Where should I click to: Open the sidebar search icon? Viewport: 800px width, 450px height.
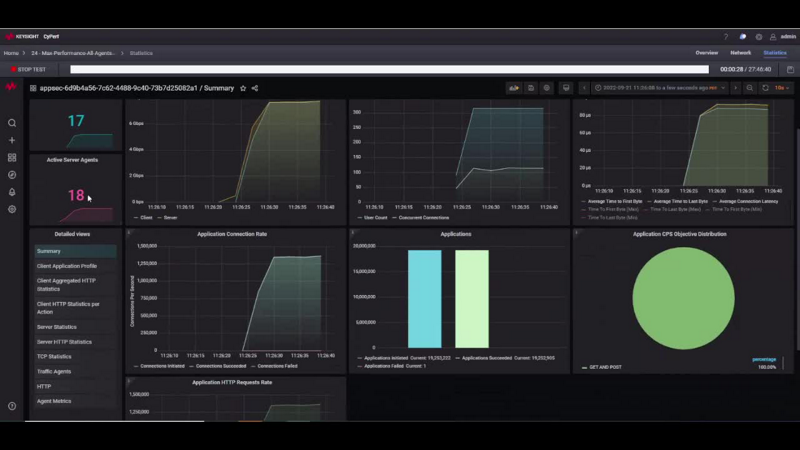[x=12, y=123]
